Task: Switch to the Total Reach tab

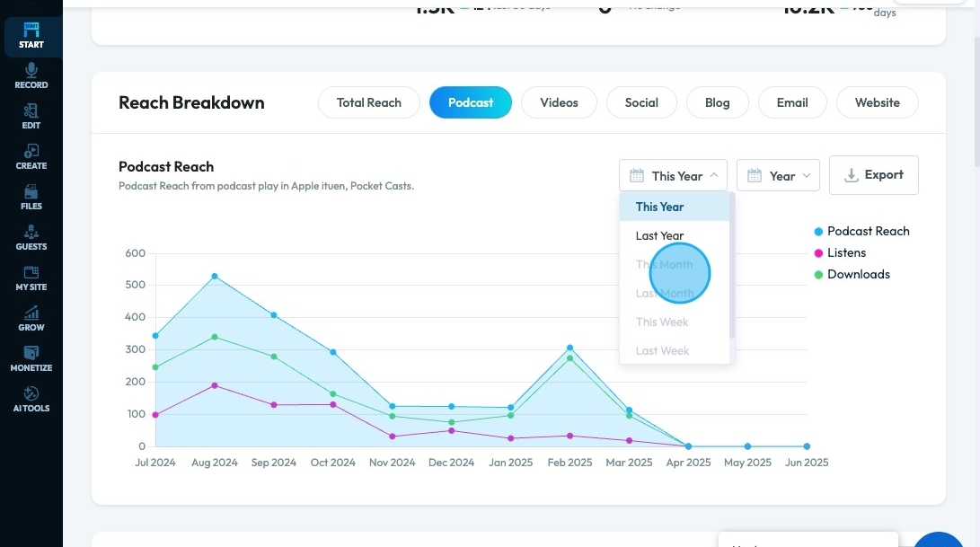Action: coord(369,102)
